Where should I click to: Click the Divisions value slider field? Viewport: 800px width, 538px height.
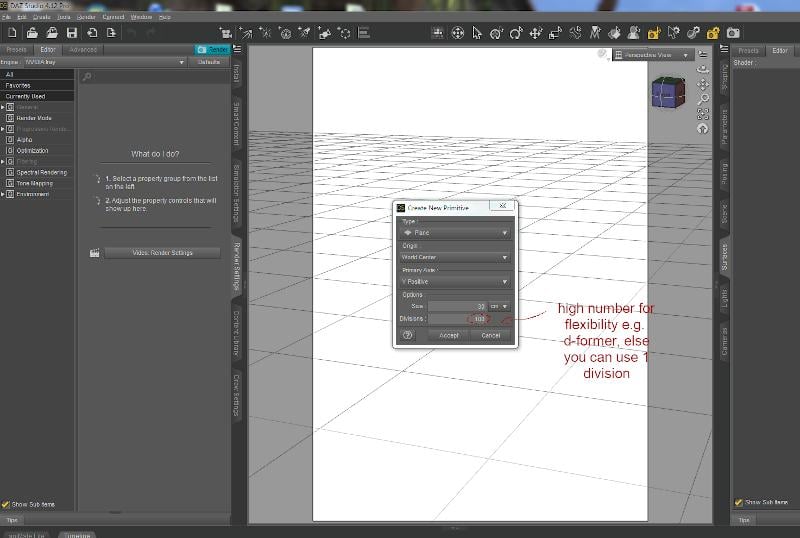pyautogui.click(x=457, y=319)
